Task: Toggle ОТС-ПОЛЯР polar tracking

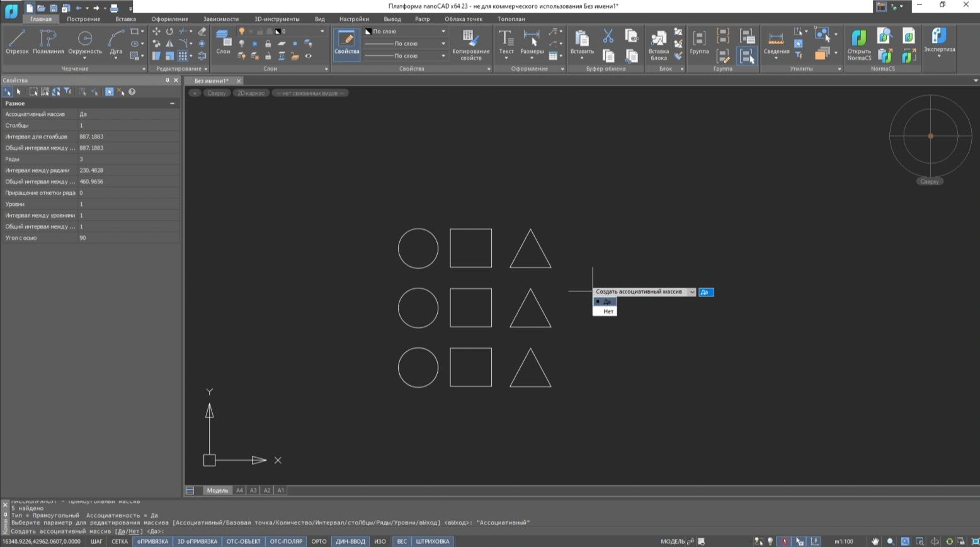Action: (286, 541)
